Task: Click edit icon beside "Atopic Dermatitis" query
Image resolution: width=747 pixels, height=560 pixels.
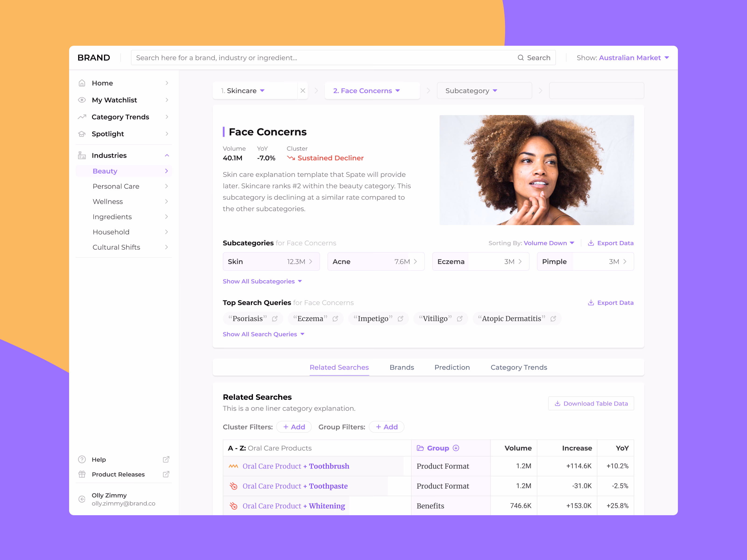Action: coord(553,319)
